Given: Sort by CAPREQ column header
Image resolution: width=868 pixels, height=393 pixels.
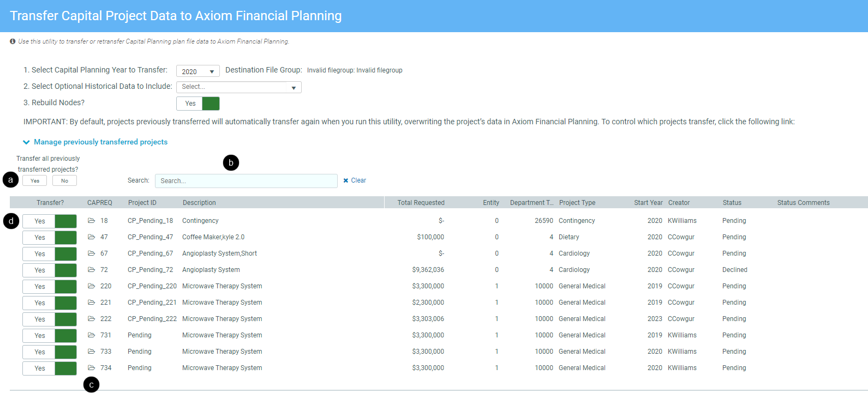Looking at the screenshot, I should (100, 203).
